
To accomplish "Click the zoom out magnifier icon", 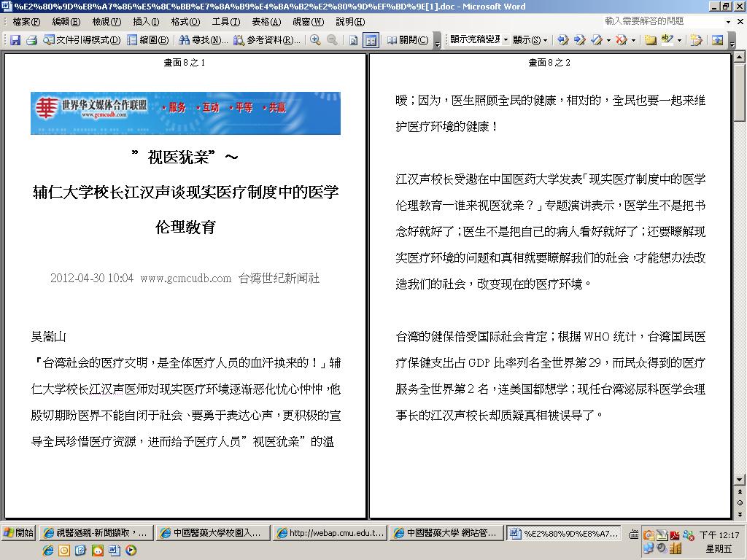I will [x=332, y=40].
